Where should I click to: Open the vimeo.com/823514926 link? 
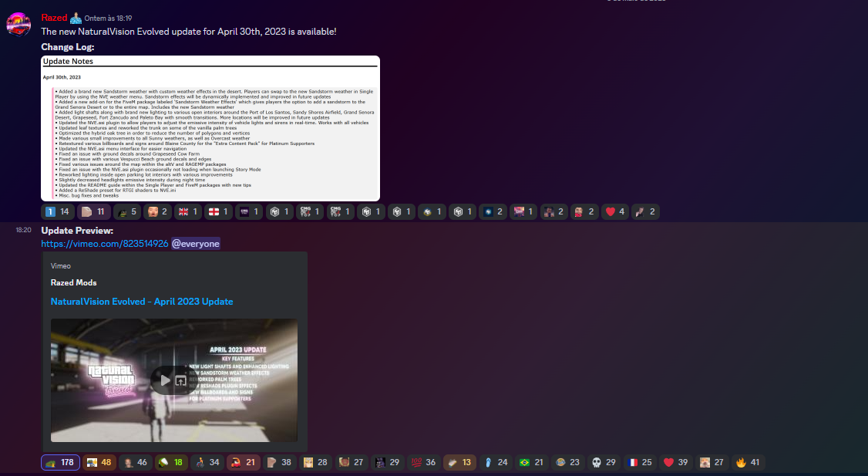105,244
